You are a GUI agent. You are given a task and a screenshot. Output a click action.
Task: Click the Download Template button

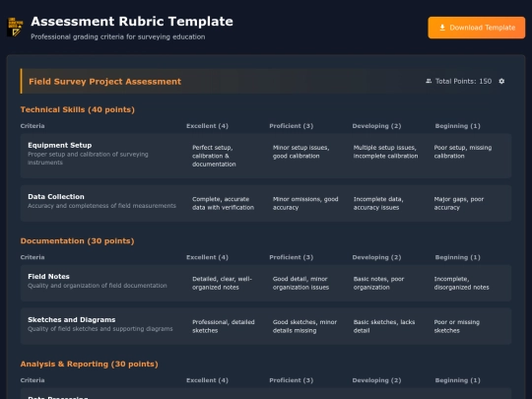coord(477,28)
